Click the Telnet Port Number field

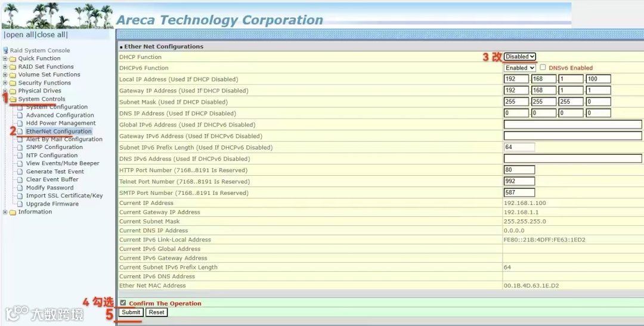[x=519, y=181]
